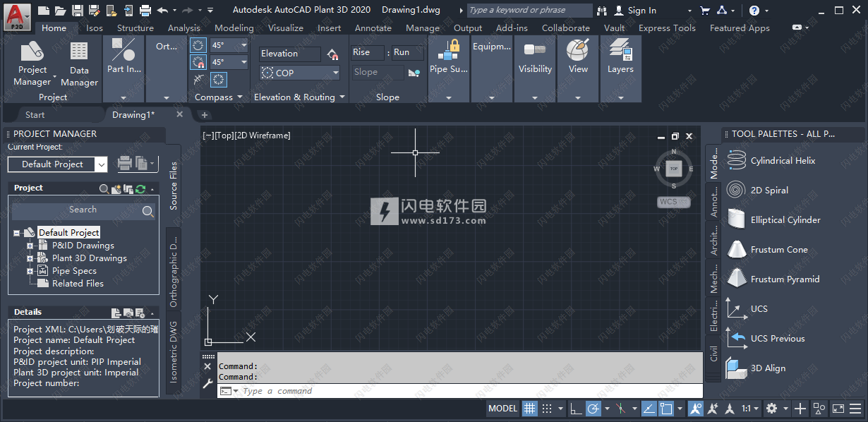868x422 pixels.
Task: Toggle the drawing grid display in status bar
Action: [529, 408]
